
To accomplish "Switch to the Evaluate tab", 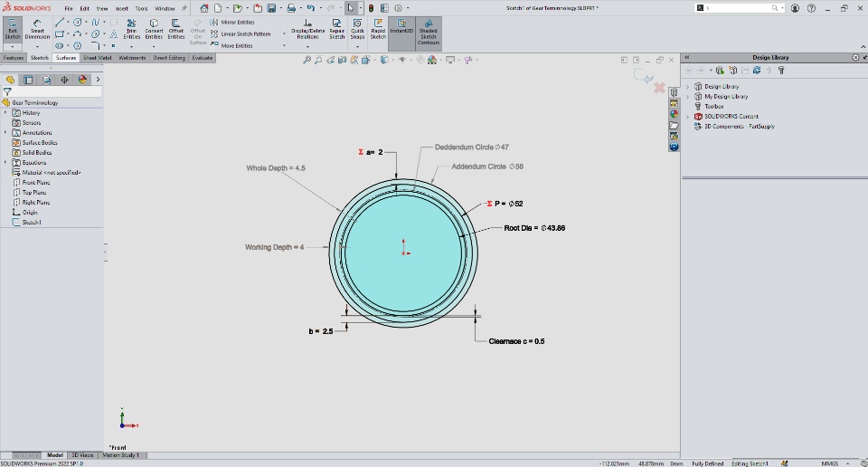I will pos(202,58).
